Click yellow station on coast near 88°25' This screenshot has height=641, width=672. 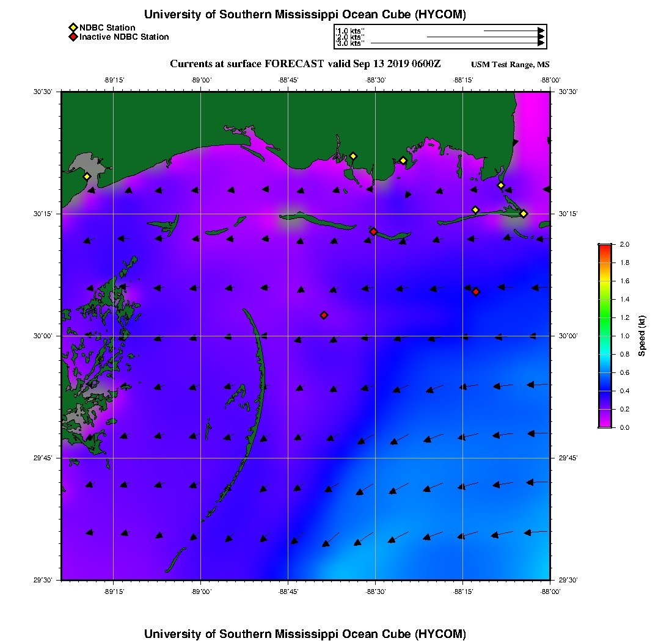403,161
